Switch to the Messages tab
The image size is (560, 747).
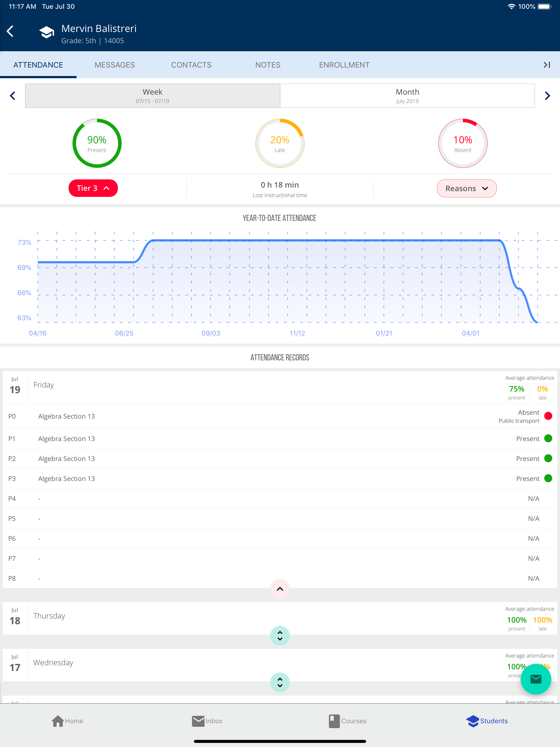(x=115, y=65)
